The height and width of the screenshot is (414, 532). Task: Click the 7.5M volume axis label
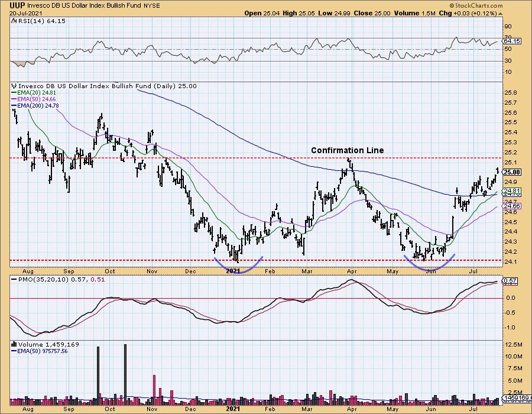point(514,368)
